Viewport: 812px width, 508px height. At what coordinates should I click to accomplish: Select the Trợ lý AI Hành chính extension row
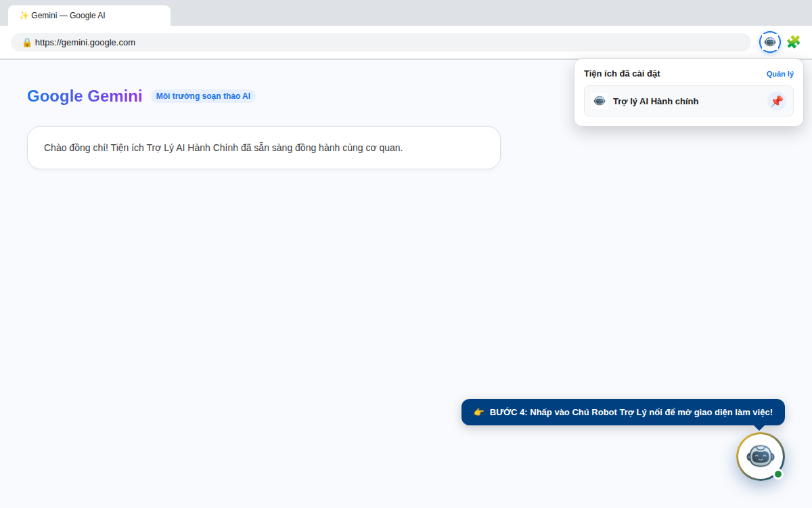pyautogui.click(x=689, y=101)
